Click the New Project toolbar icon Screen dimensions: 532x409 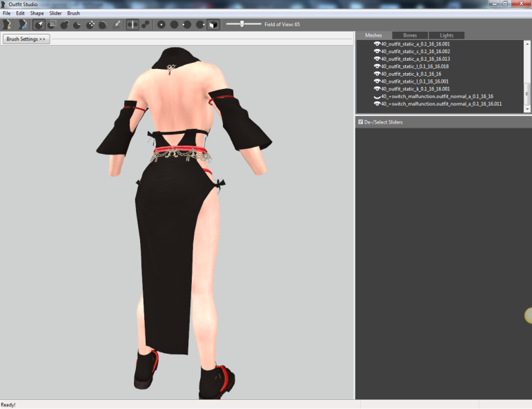click(7, 24)
